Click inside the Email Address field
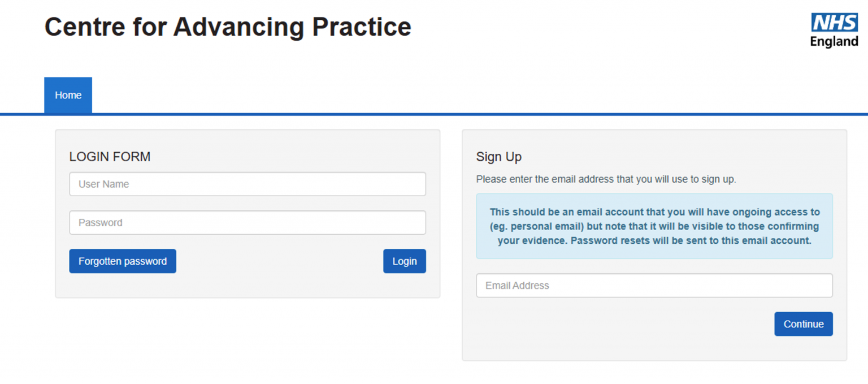 tap(654, 285)
